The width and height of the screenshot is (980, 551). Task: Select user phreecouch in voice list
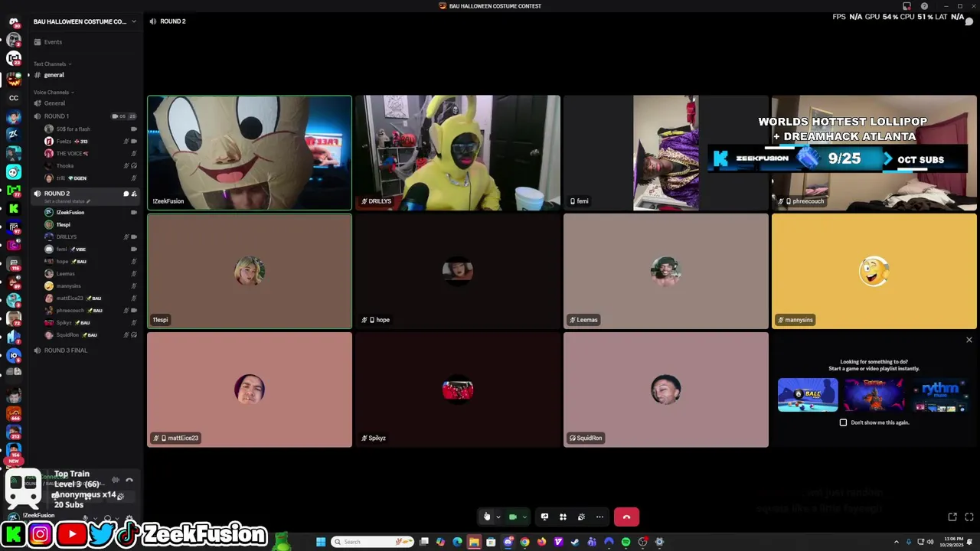90,311
